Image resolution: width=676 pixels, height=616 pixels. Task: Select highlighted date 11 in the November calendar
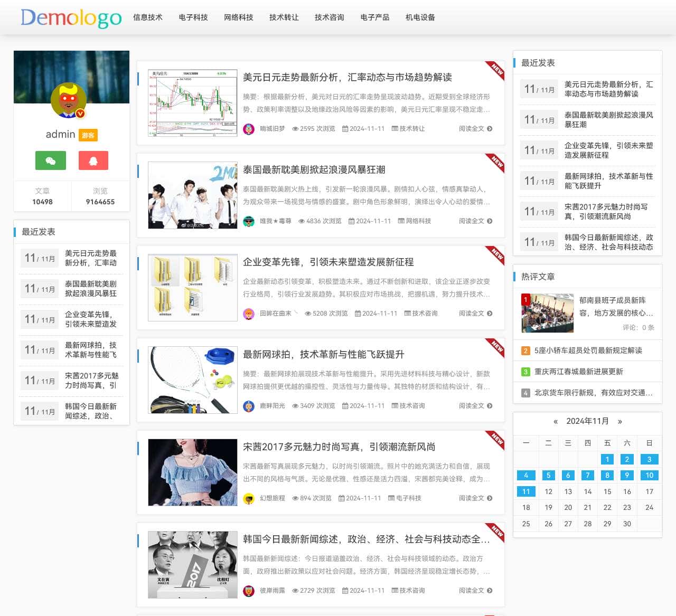pos(526,491)
